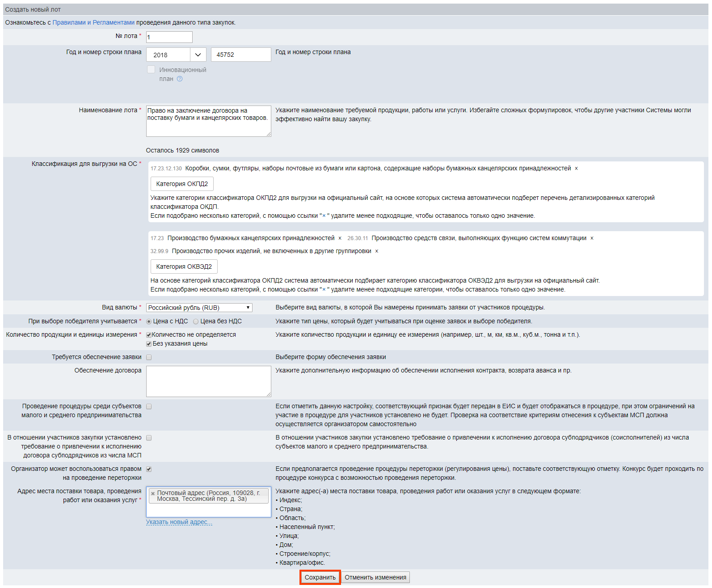Viewport: 712px width, 588px height.
Task: Delete OKVED2 category 26.30.11 via × icon
Action: click(x=592, y=238)
